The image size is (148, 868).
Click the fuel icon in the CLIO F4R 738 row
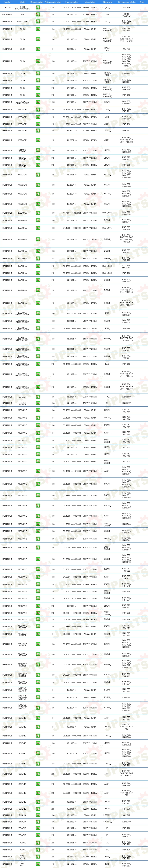click(x=38, y=95)
